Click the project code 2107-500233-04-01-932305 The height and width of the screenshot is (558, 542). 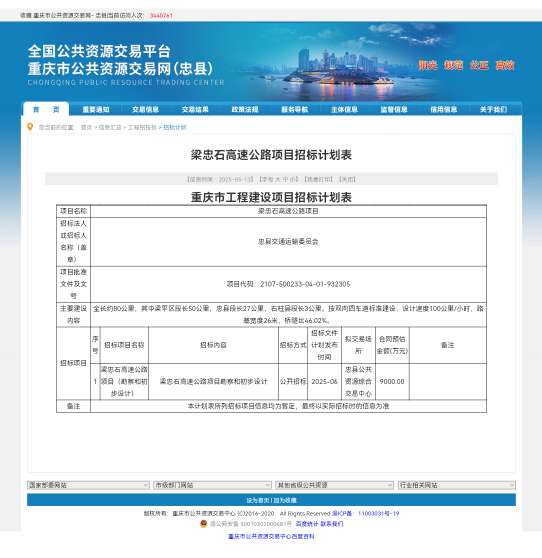305,284
